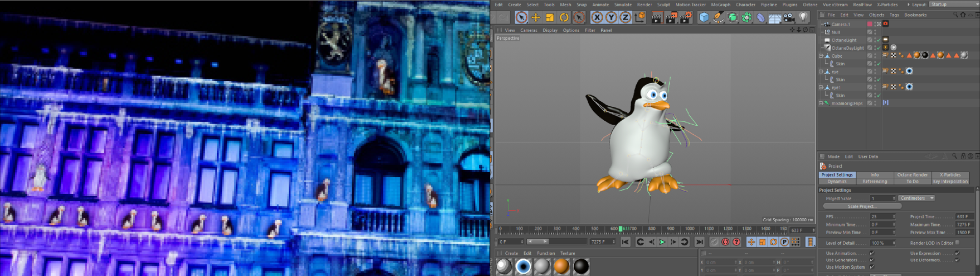Click the Cube primitive icon
Viewport: 980px width, 276px height.
pos(704,17)
